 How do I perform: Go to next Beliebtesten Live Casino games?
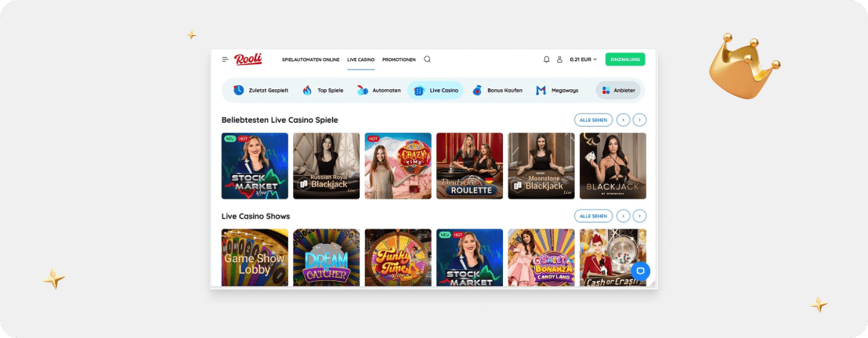click(x=639, y=120)
